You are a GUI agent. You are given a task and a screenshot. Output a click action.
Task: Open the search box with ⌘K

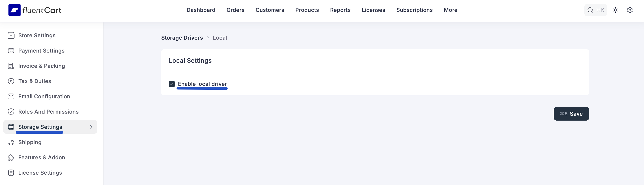pos(595,10)
